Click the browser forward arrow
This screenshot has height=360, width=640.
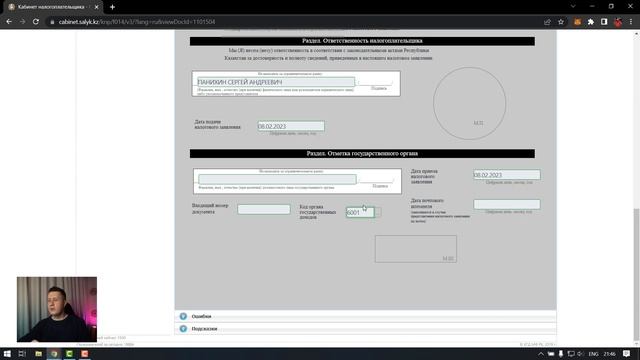[x=22, y=22]
